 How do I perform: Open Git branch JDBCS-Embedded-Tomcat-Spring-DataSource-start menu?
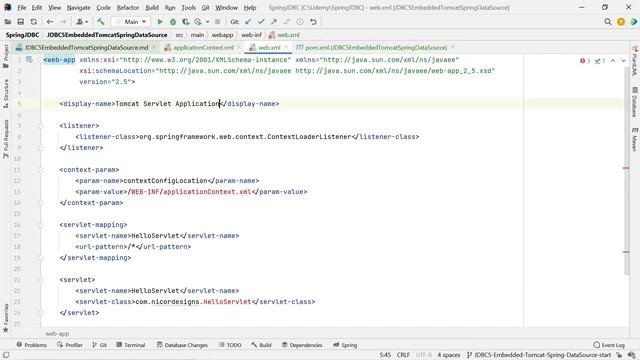tap(539, 355)
